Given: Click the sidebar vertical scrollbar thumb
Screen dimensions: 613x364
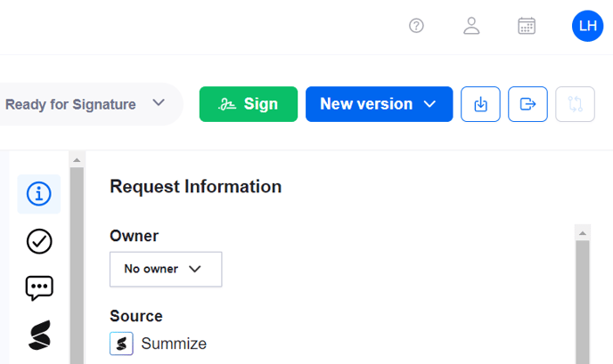Looking at the screenshot, I should 77,267.
